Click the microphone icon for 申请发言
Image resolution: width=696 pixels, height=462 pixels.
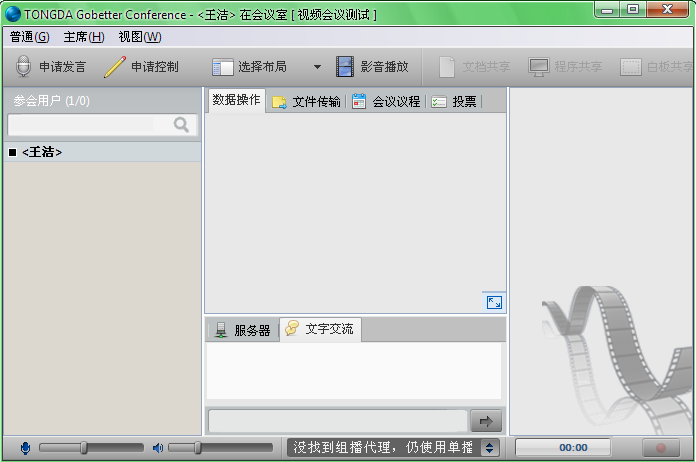23,67
